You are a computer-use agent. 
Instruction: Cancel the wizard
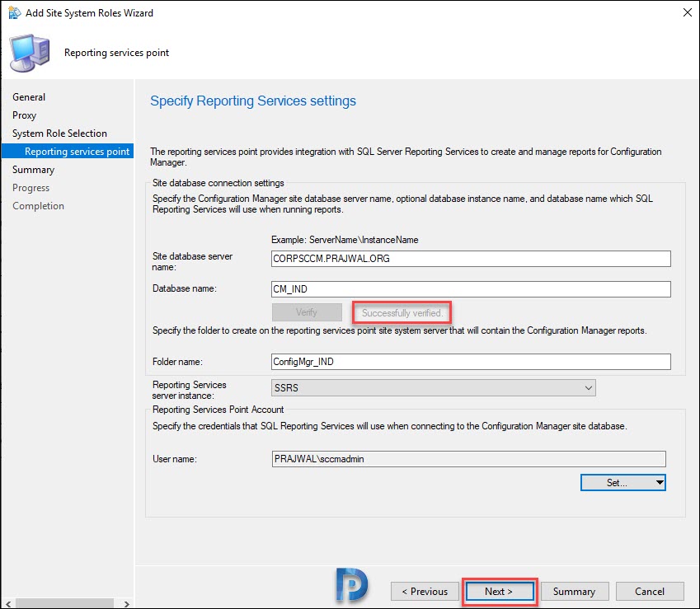pos(650,592)
